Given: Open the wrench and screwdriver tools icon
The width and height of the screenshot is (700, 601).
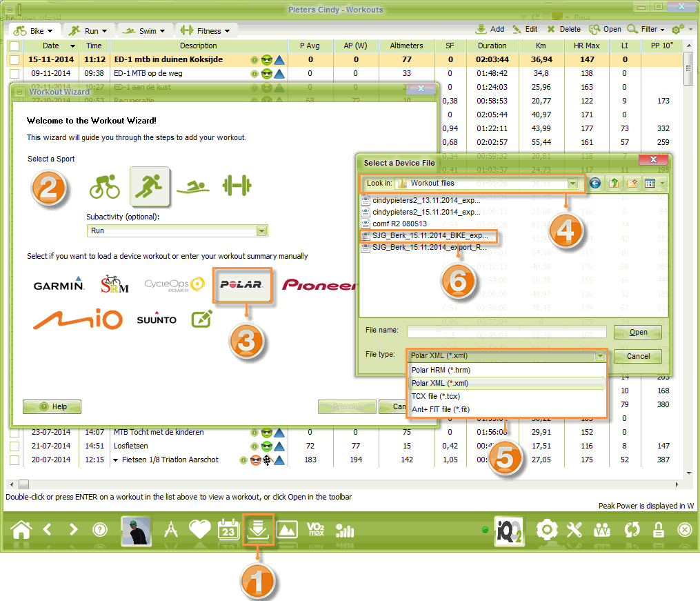Looking at the screenshot, I should click(574, 530).
